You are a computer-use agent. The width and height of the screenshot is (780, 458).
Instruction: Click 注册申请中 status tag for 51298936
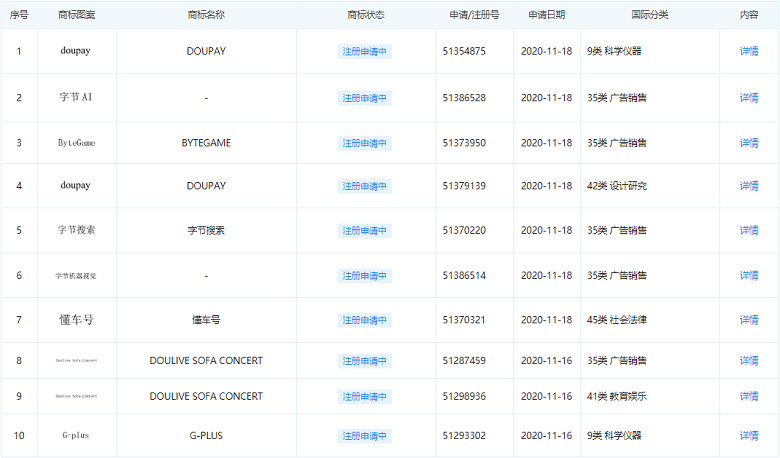tap(365, 397)
